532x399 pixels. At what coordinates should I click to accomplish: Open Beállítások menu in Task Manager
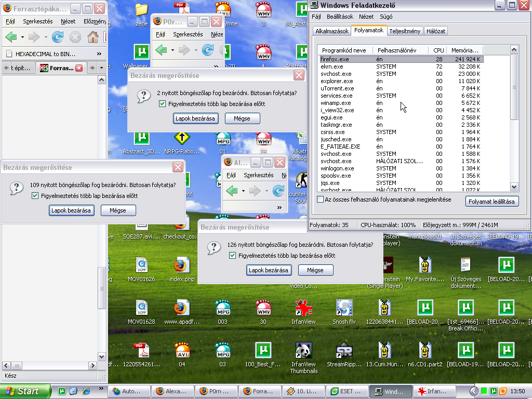point(340,17)
